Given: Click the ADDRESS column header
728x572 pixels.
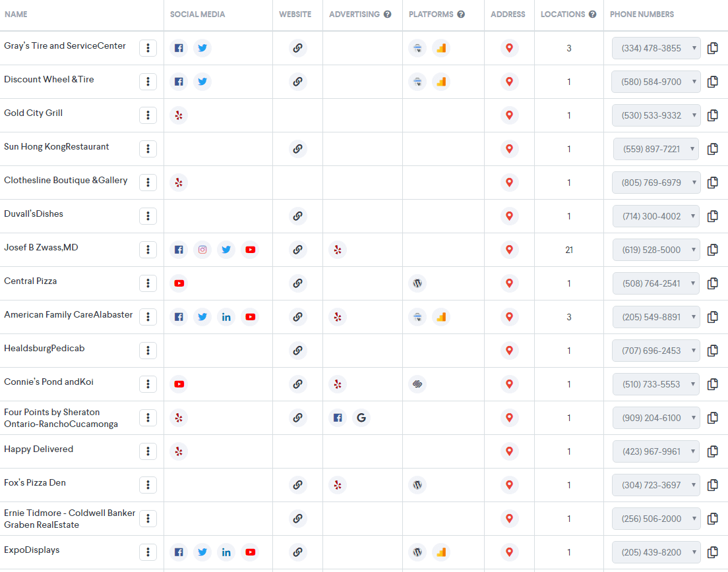Looking at the screenshot, I should 508,14.
